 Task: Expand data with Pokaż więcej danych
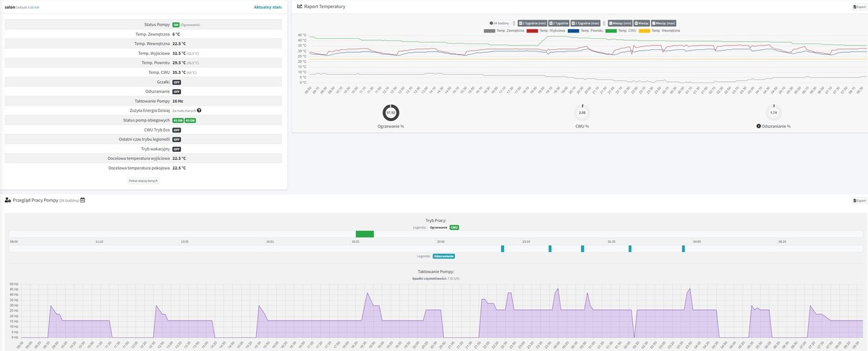[143, 180]
